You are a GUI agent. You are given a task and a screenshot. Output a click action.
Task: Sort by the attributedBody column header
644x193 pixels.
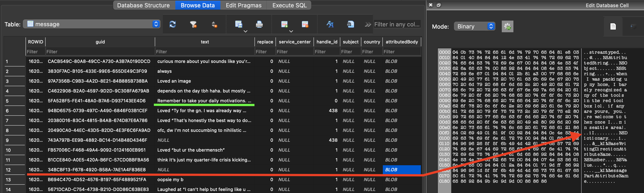coord(402,42)
